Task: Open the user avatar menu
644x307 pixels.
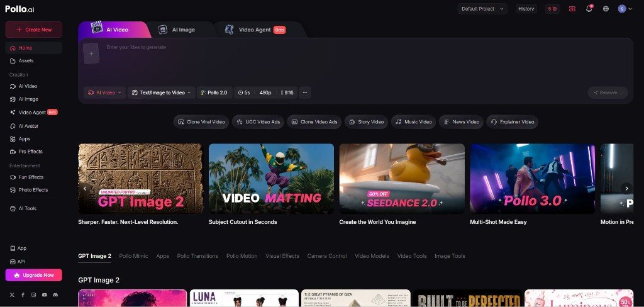Action: pos(625,9)
